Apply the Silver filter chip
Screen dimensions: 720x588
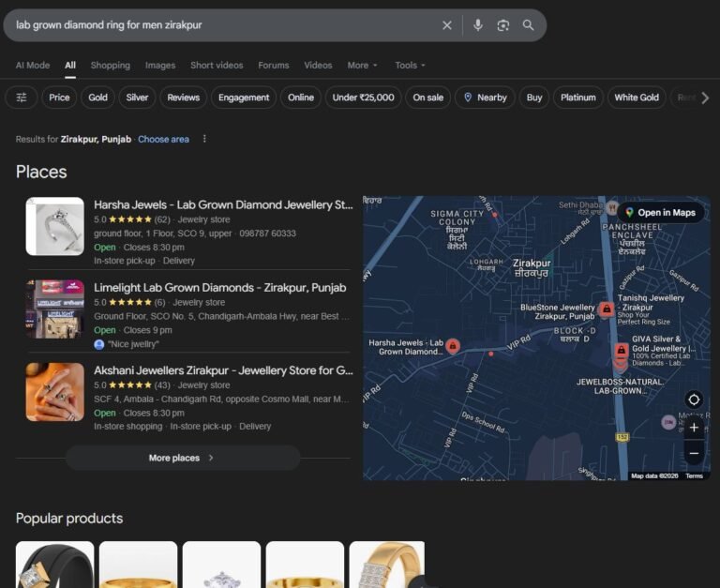(137, 98)
